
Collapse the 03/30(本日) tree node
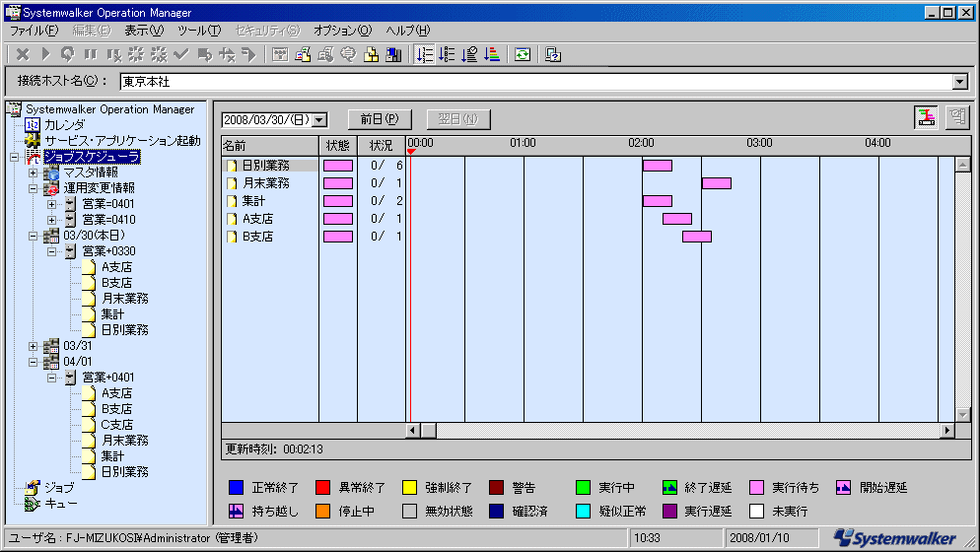pos(34,236)
